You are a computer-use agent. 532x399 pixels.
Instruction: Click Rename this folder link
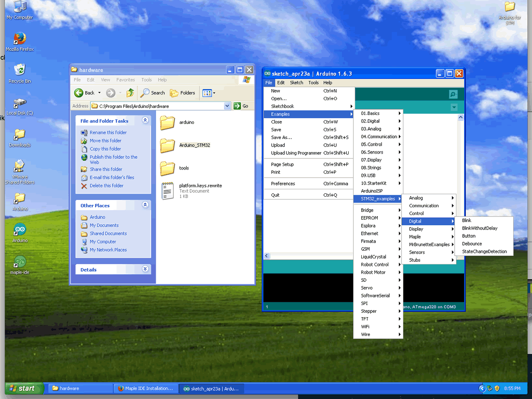[108, 132]
